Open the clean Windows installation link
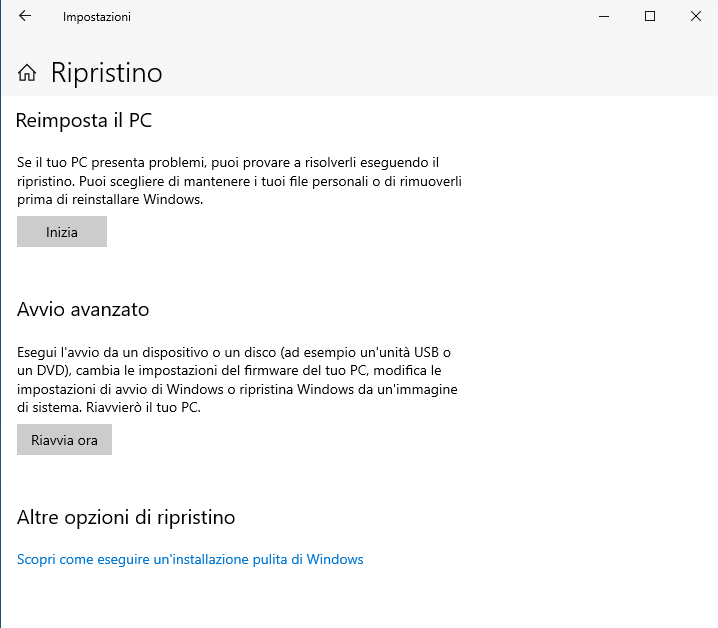The width and height of the screenshot is (718, 628). coord(190,559)
